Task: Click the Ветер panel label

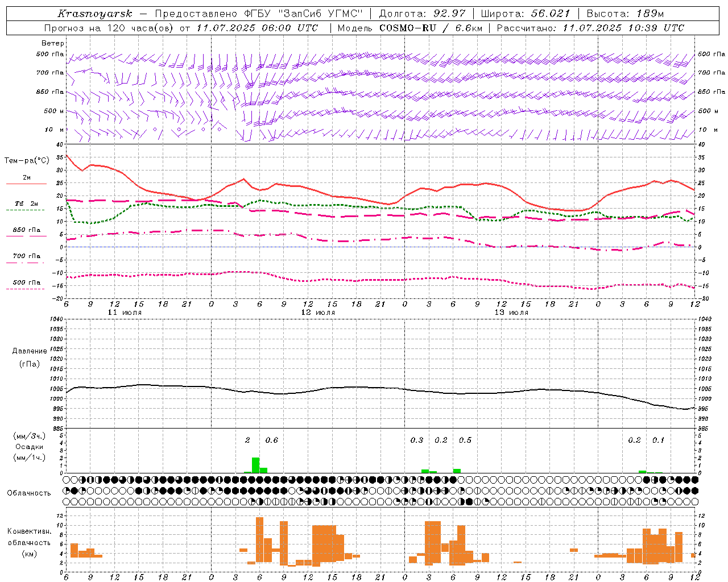Action: (53, 43)
